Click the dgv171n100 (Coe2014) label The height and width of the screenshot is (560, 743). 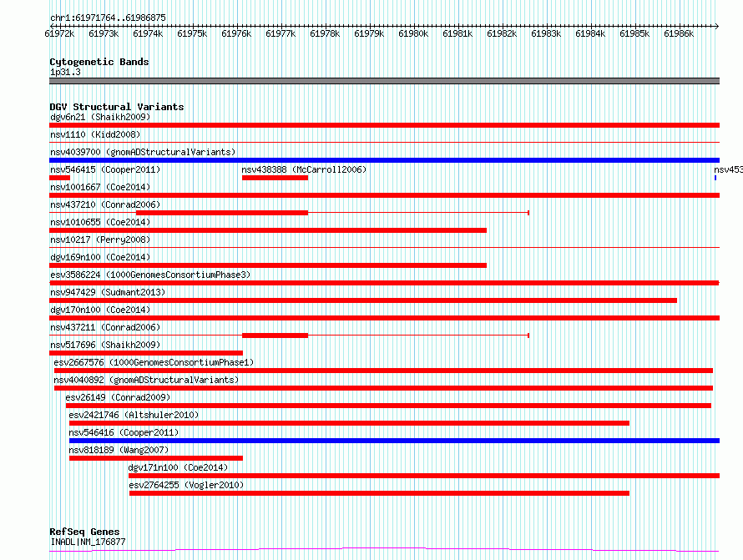(178, 467)
